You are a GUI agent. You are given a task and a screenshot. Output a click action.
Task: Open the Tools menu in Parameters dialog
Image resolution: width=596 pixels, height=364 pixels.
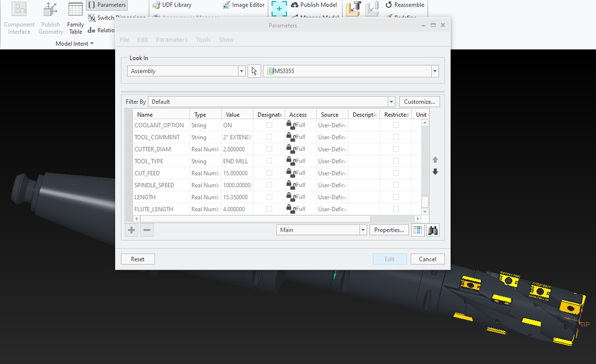click(x=203, y=39)
